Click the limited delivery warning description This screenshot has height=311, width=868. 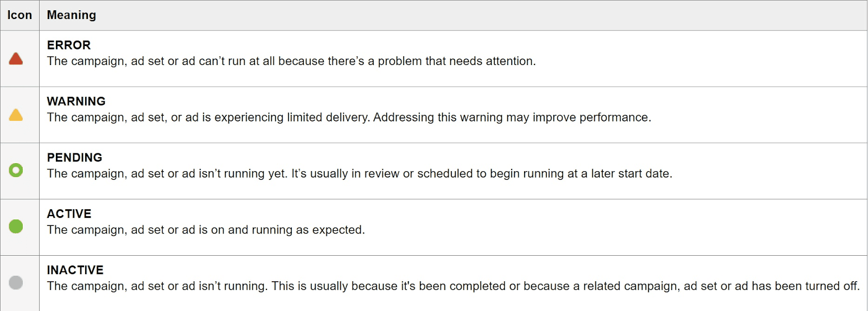click(x=349, y=118)
